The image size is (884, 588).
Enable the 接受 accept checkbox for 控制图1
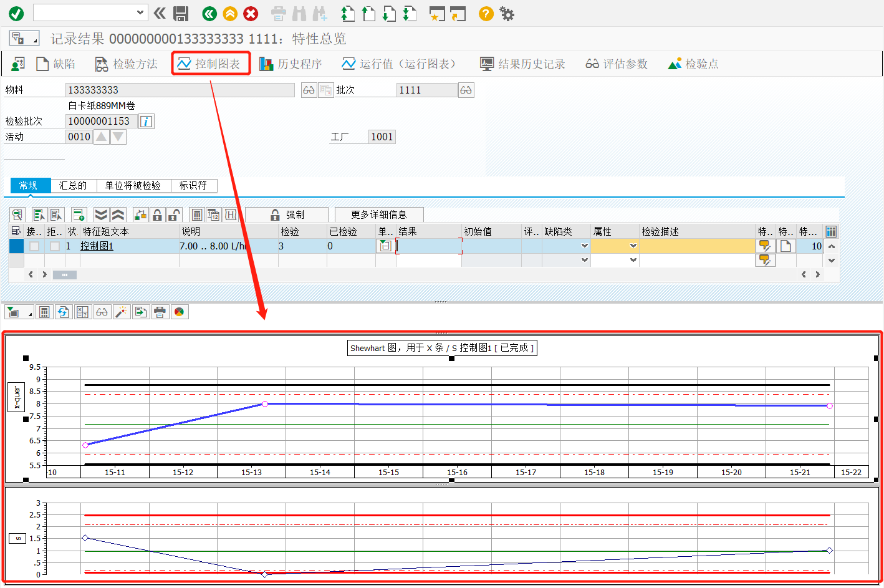pyautogui.click(x=34, y=246)
